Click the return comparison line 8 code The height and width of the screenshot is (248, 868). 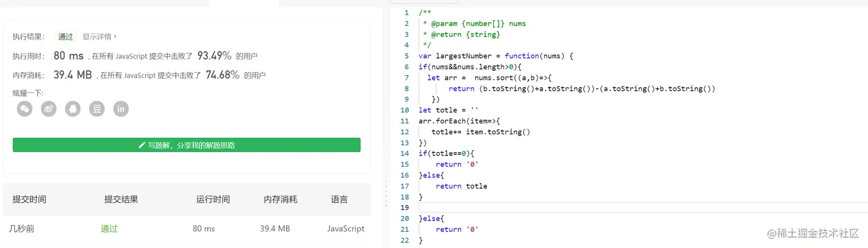tap(582, 88)
